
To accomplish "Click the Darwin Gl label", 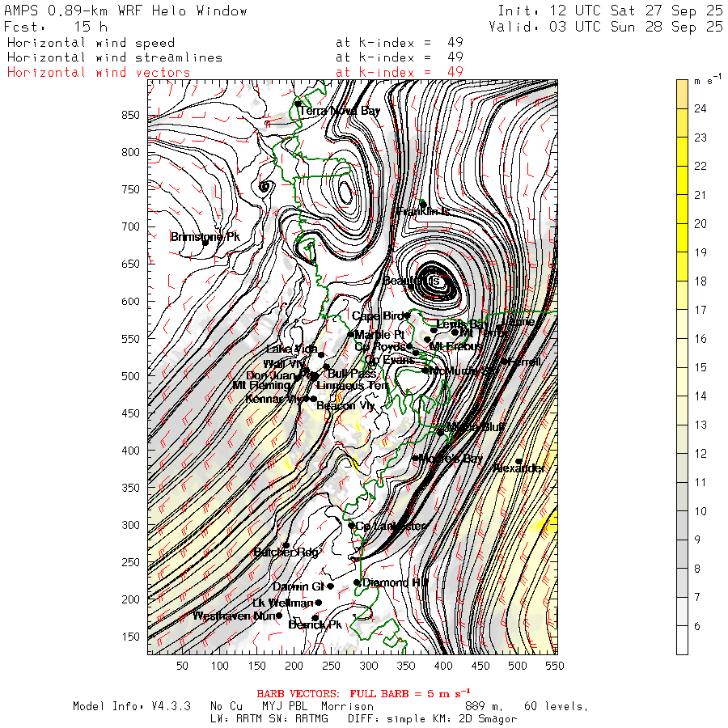I will pos(298,587).
